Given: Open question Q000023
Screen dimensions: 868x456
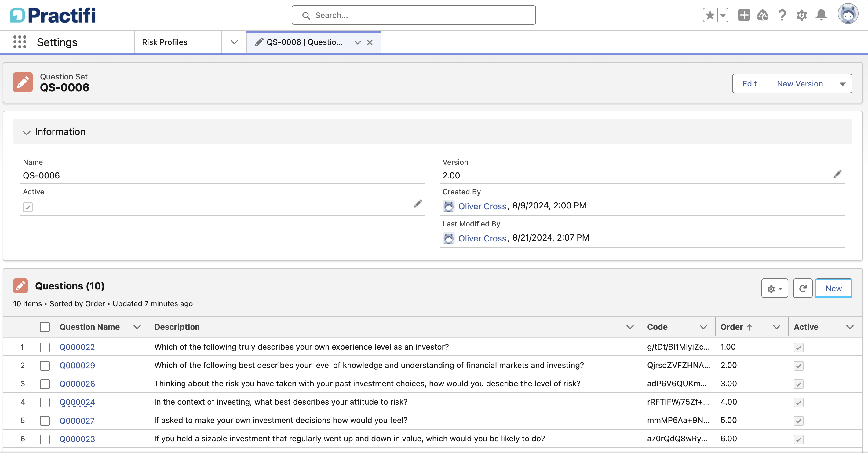Looking at the screenshot, I should point(77,439).
